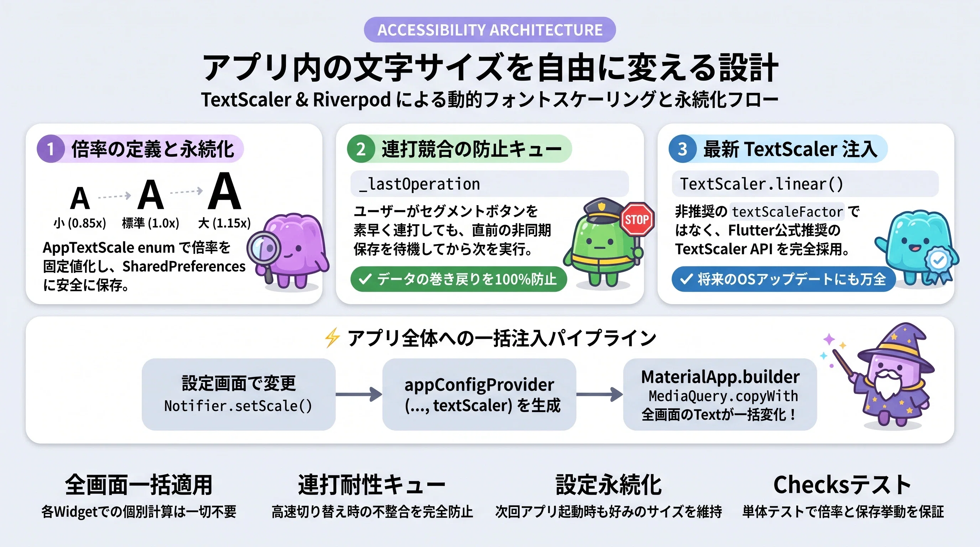Click the ACCESSIBILITY ARCHITECTURE pill
This screenshot has height=547, width=980.
pos(490,30)
